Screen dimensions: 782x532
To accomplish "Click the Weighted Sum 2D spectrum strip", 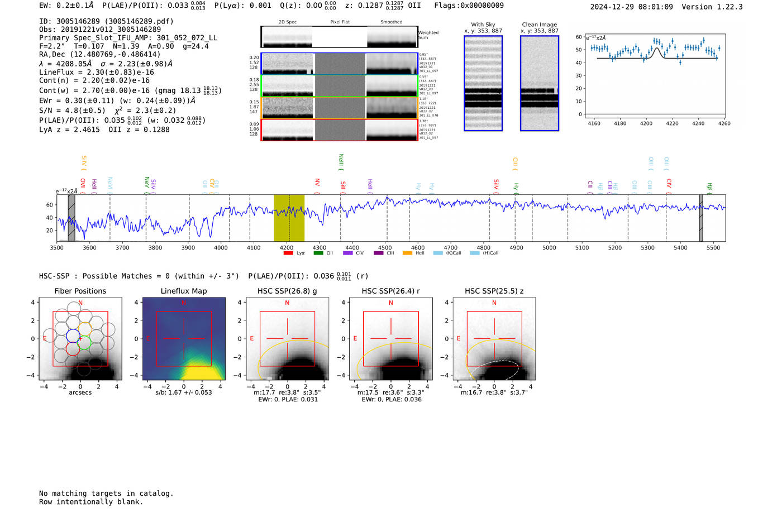I will tap(340, 37).
